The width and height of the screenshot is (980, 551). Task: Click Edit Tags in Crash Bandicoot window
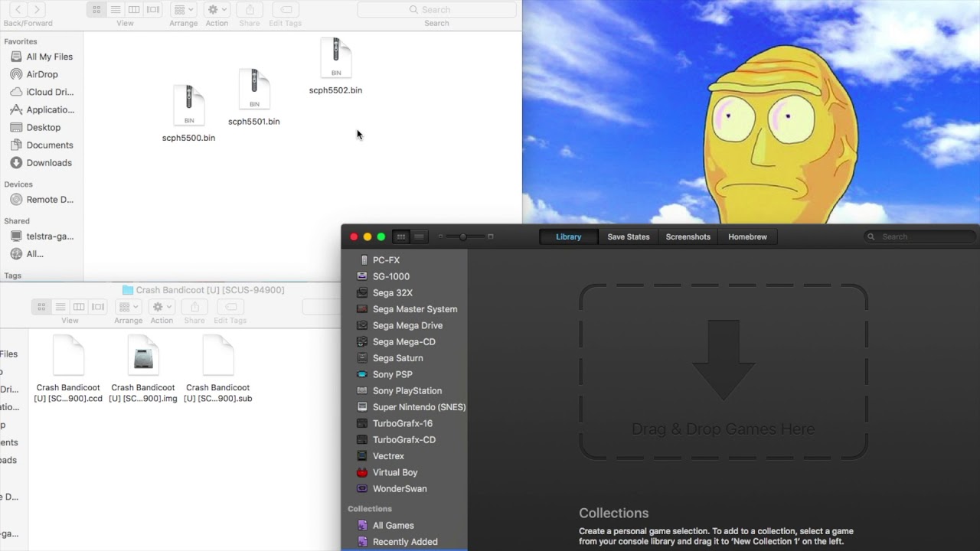pos(230,307)
